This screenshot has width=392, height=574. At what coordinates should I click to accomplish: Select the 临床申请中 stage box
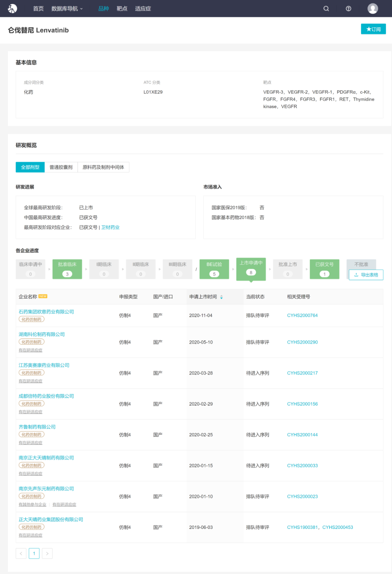click(x=30, y=269)
